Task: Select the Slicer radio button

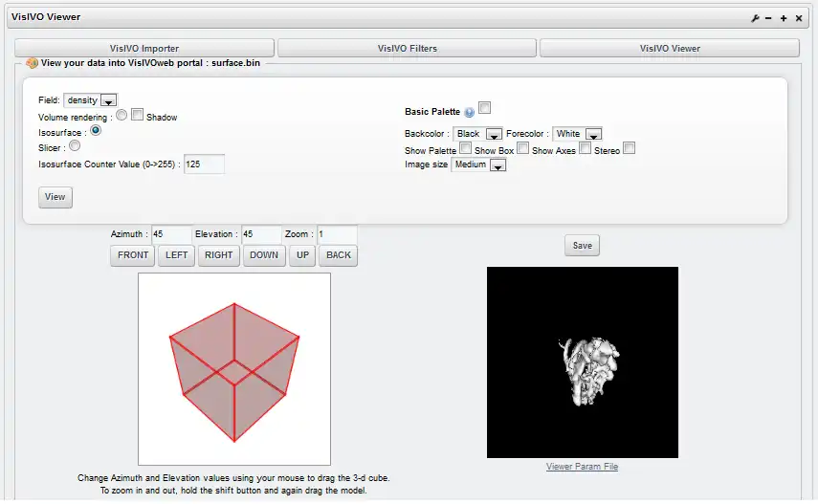Action: [x=75, y=145]
